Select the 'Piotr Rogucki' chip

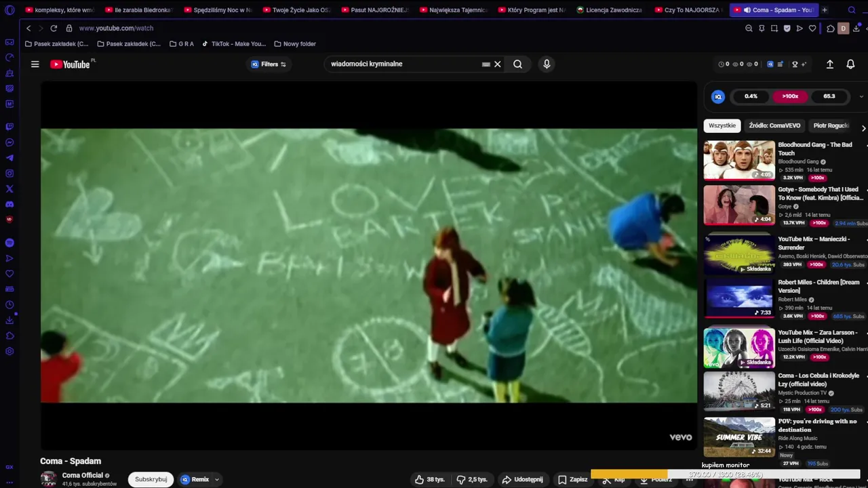831,125
